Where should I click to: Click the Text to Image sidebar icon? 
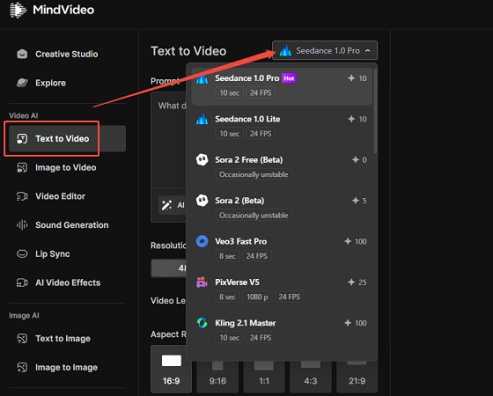22,338
